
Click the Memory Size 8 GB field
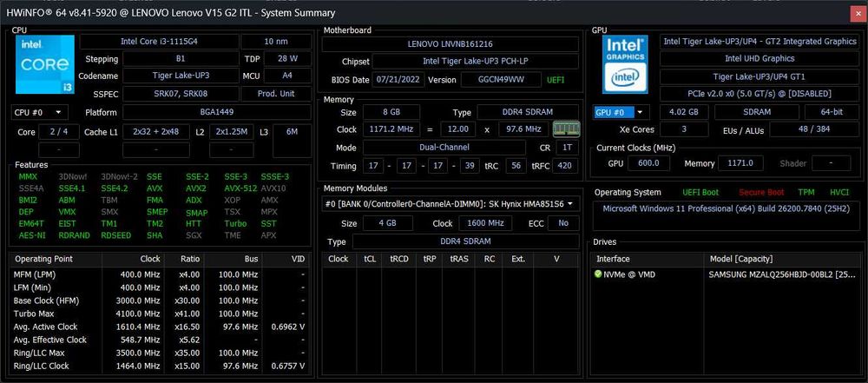click(x=391, y=112)
